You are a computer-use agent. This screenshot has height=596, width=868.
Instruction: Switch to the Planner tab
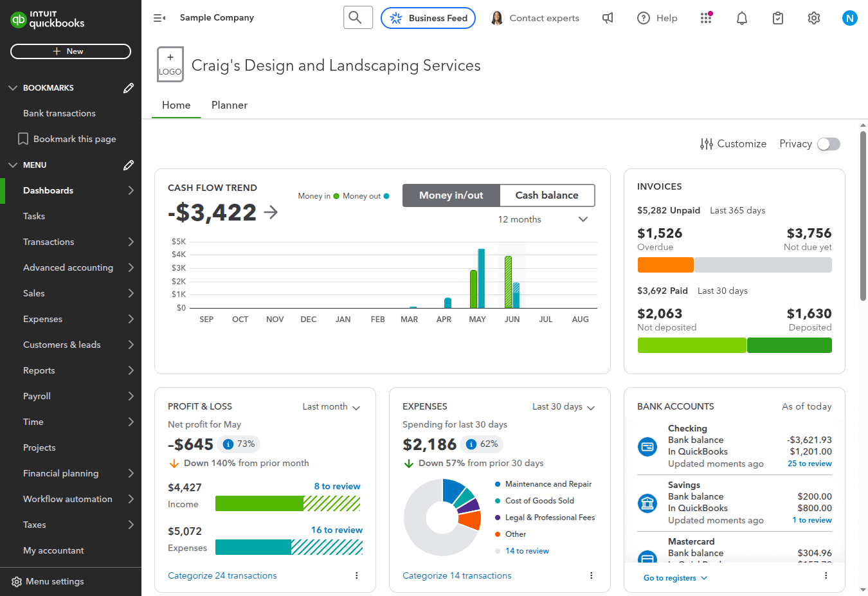[x=230, y=105]
